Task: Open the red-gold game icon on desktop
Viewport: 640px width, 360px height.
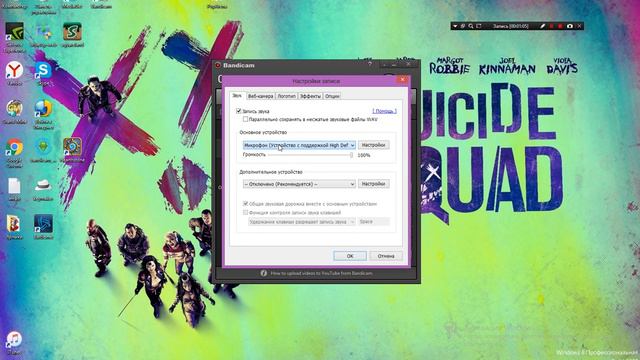Action: (14, 224)
